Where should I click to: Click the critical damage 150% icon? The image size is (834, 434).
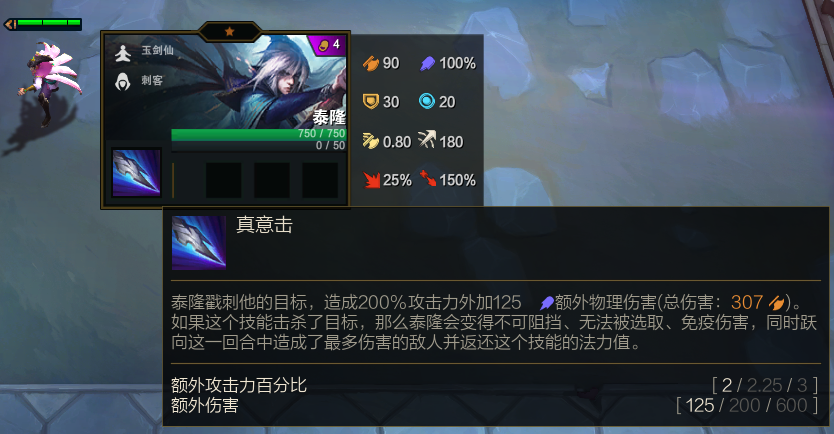[x=428, y=178]
